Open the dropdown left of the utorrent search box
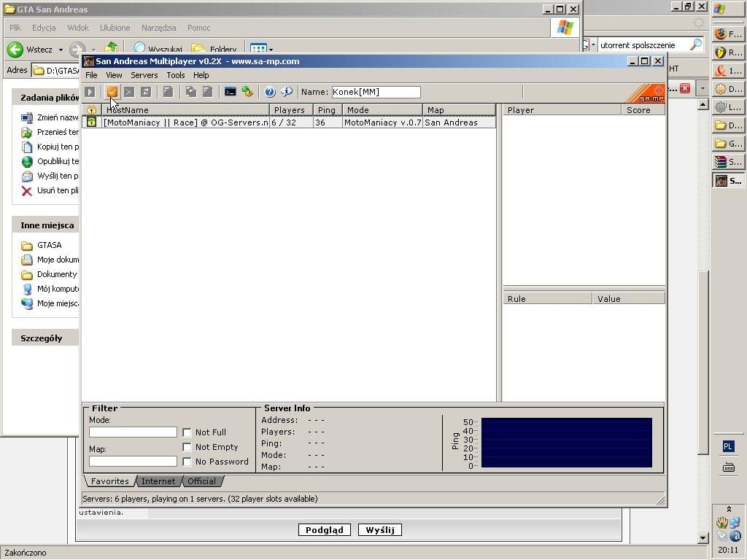Screen dimensions: 747x560 click(x=593, y=45)
